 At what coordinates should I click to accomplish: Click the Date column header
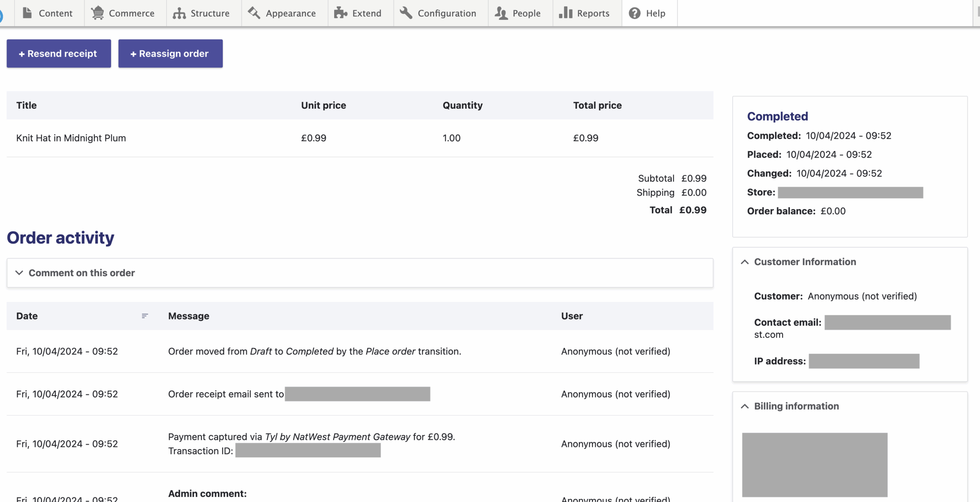(27, 316)
